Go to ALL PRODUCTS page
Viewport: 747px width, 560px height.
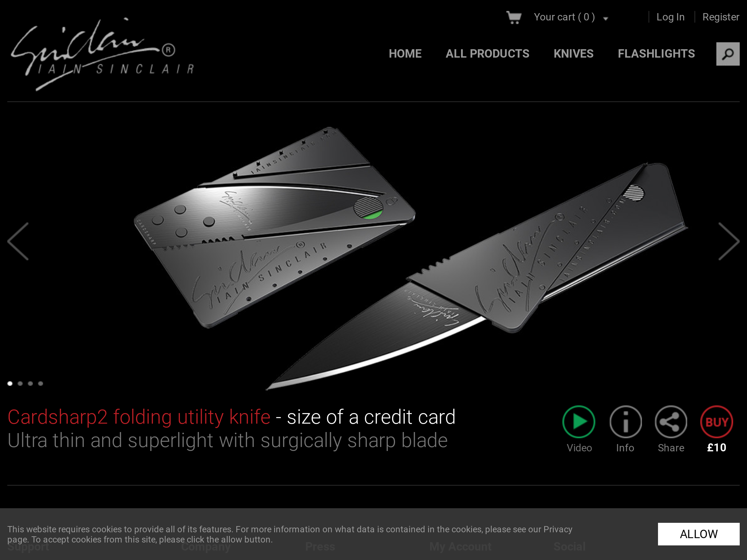click(x=487, y=54)
